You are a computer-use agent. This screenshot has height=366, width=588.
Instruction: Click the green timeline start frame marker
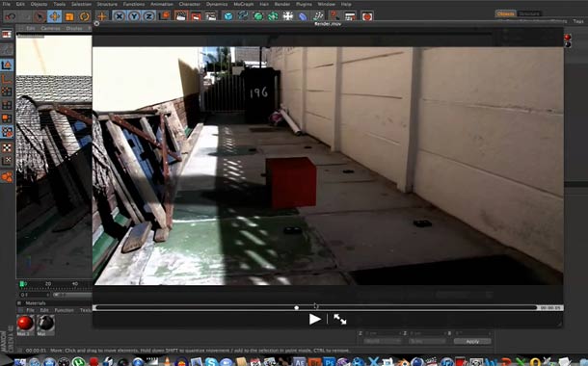click(22, 284)
